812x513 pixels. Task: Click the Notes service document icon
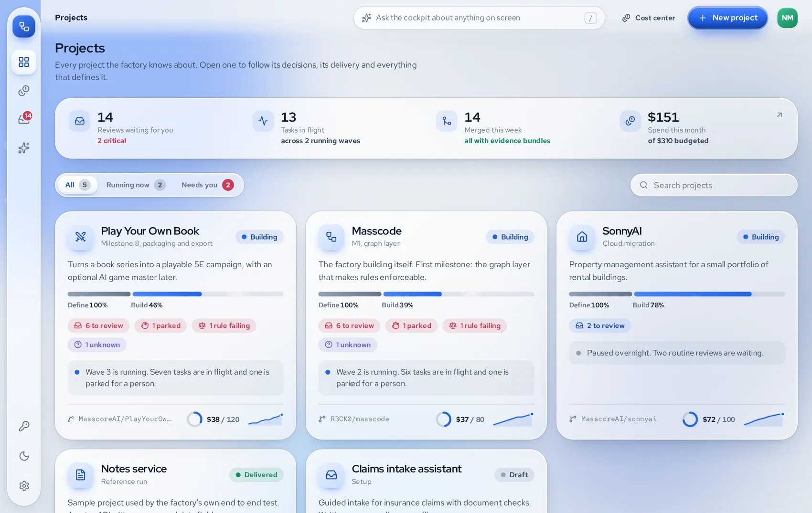tap(80, 475)
